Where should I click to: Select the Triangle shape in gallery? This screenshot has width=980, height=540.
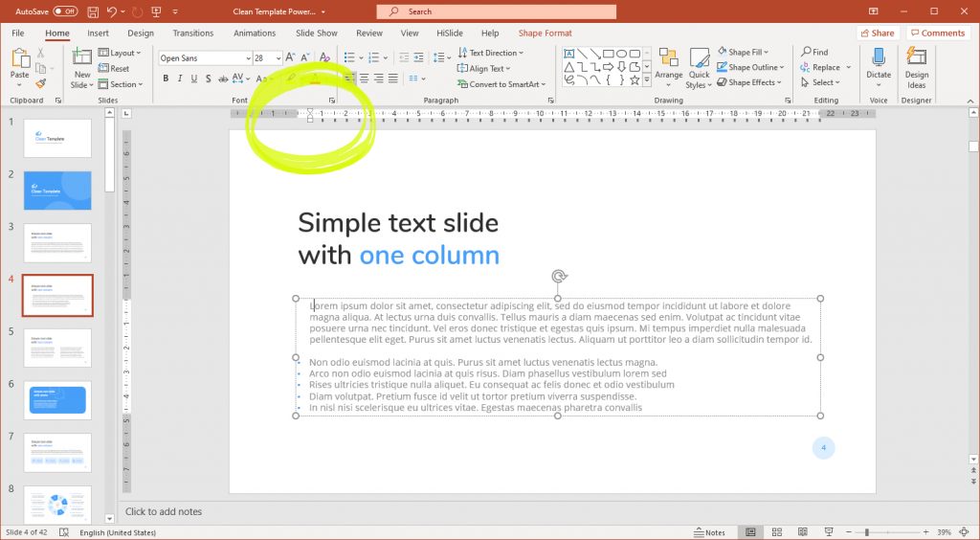[568, 67]
